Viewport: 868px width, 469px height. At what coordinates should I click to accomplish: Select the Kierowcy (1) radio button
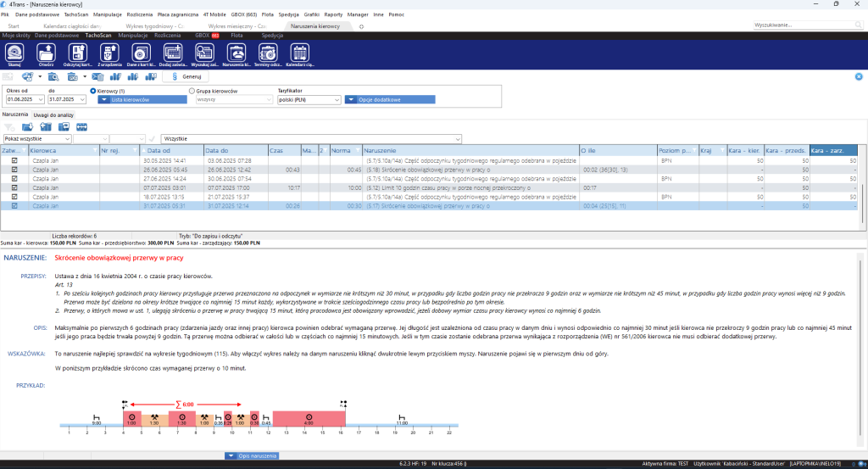coord(93,91)
